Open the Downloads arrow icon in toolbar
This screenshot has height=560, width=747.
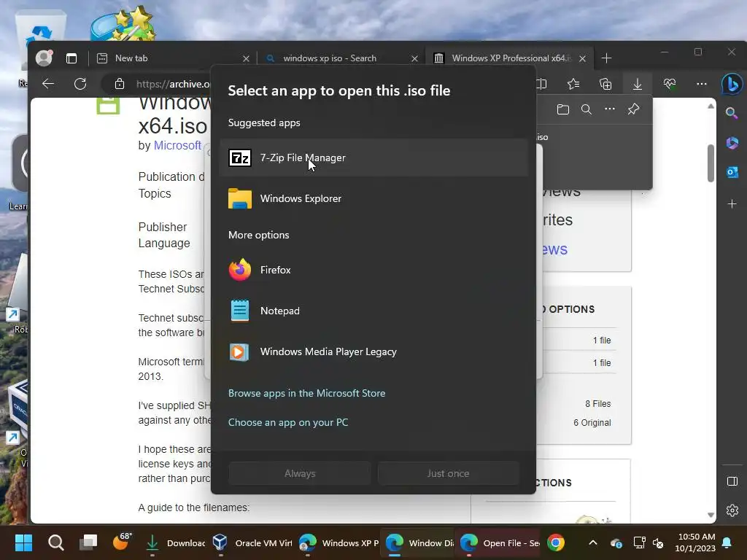tap(638, 85)
